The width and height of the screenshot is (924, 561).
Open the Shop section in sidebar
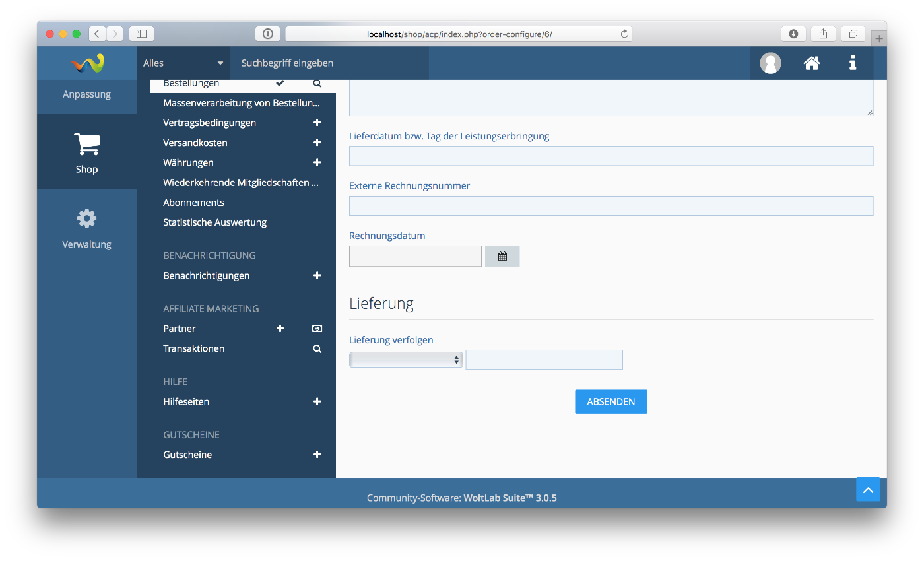[x=86, y=152]
